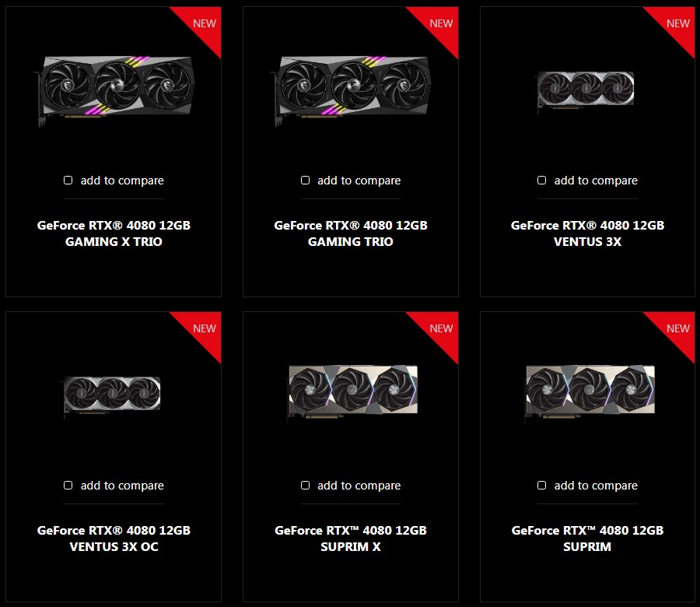
Task: Go to the SUPRIM X product title
Action: 351,539
